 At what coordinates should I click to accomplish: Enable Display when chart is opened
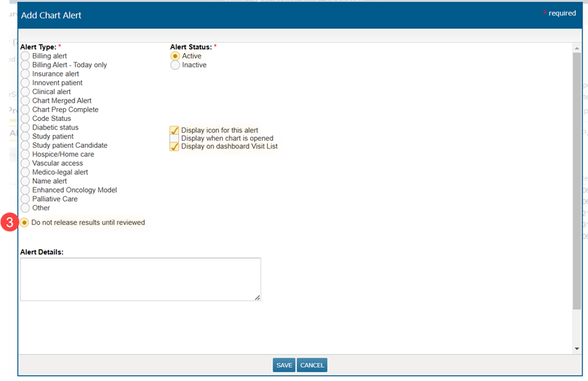coord(175,138)
